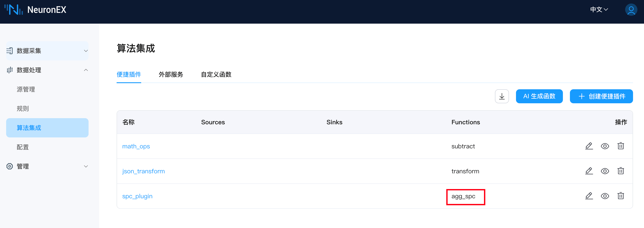This screenshot has width=644, height=228.
Task: Edit the spc_plugin row with pencil icon
Action: [589, 196]
